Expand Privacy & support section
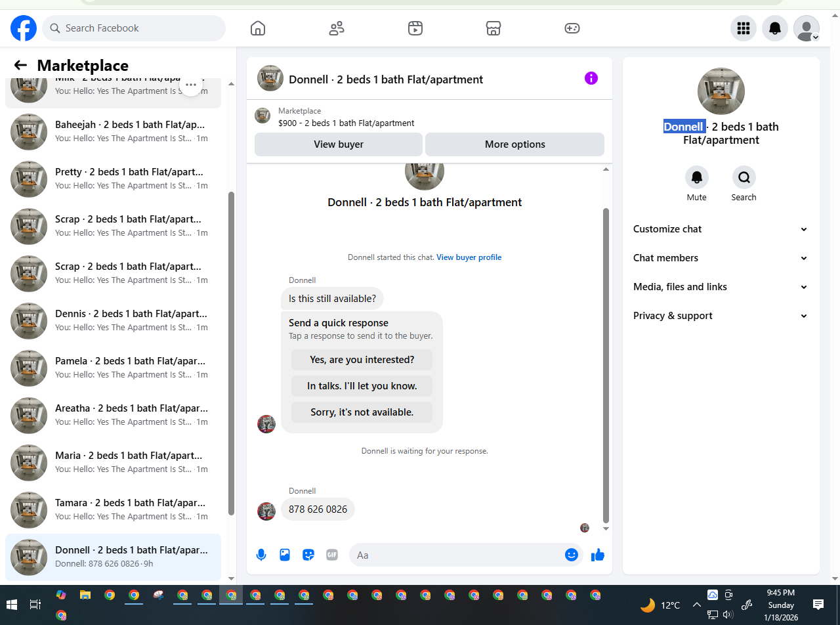This screenshot has height=625, width=840. 721,316
